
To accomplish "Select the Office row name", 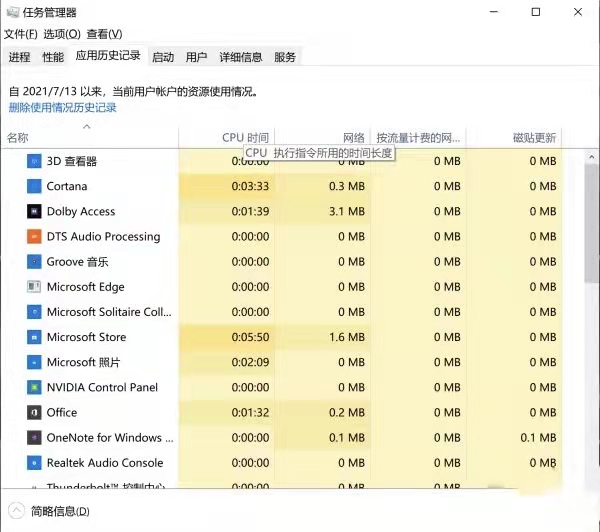I will pos(62,413).
